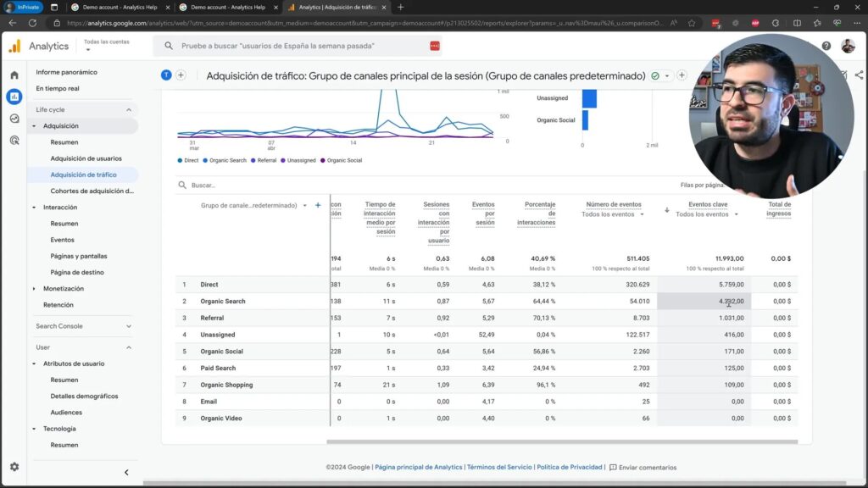The height and width of the screenshot is (488, 868).
Task: Click the sort arrow by Eventos clave
Action: 667,210
